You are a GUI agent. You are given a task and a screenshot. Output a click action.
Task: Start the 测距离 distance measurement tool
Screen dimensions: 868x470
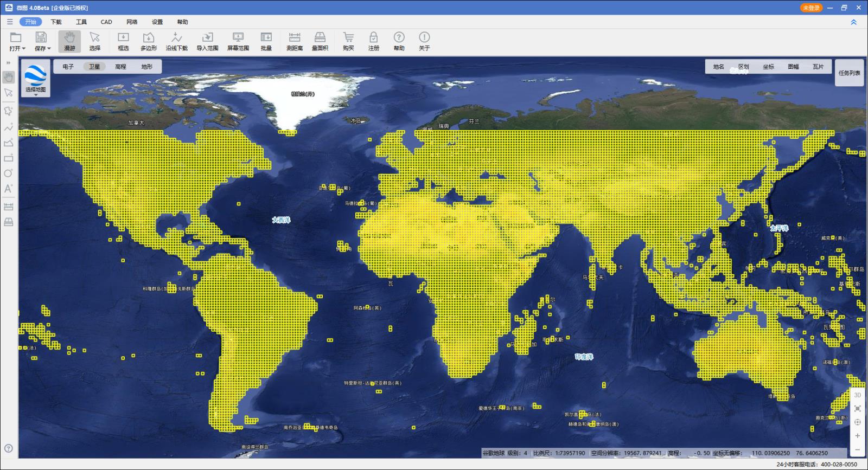click(295, 41)
